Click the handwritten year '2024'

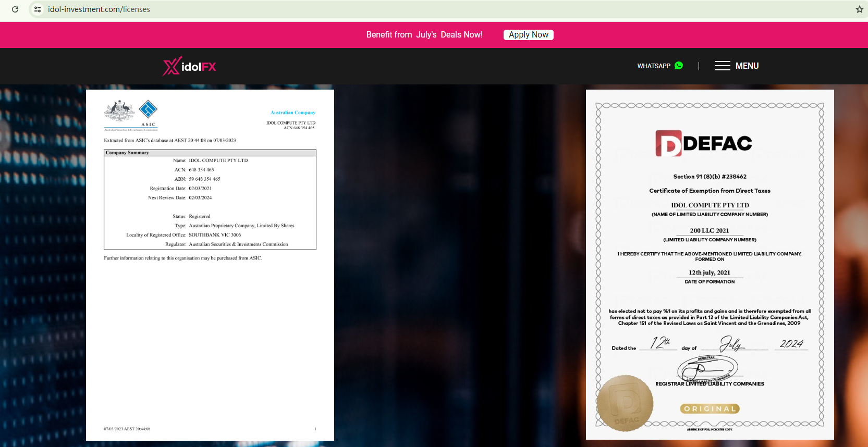click(x=791, y=343)
